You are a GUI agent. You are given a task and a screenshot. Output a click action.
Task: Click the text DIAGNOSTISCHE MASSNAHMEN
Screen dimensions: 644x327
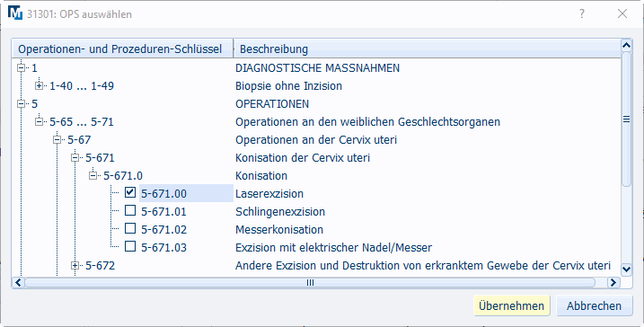click(317, 67)
